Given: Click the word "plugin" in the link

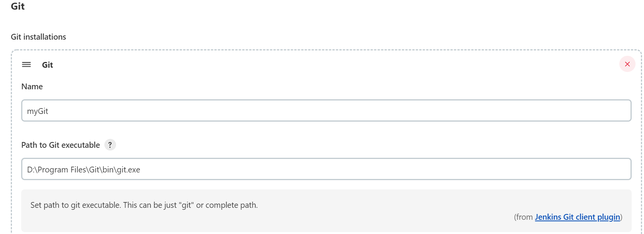Looking at the screenshot, I should (609, 217).
